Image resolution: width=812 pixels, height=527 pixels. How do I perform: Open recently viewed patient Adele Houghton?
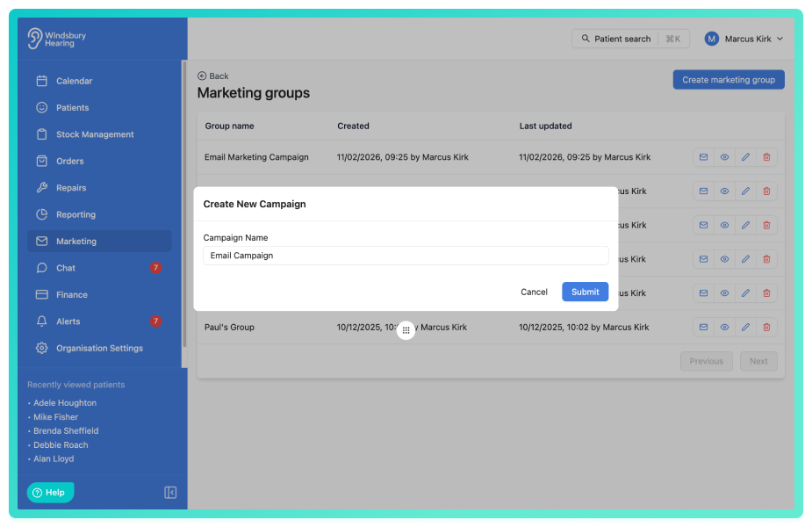[65, 402]
